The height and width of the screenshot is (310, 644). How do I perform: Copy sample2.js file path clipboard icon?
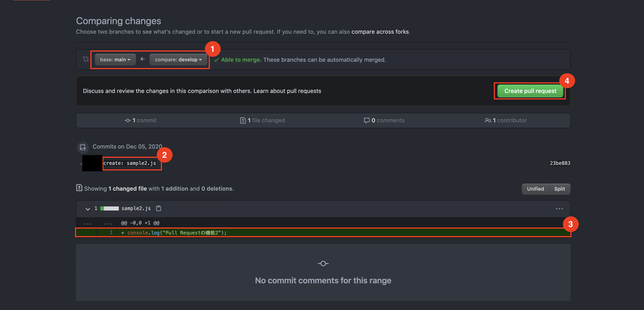(159, 208)
